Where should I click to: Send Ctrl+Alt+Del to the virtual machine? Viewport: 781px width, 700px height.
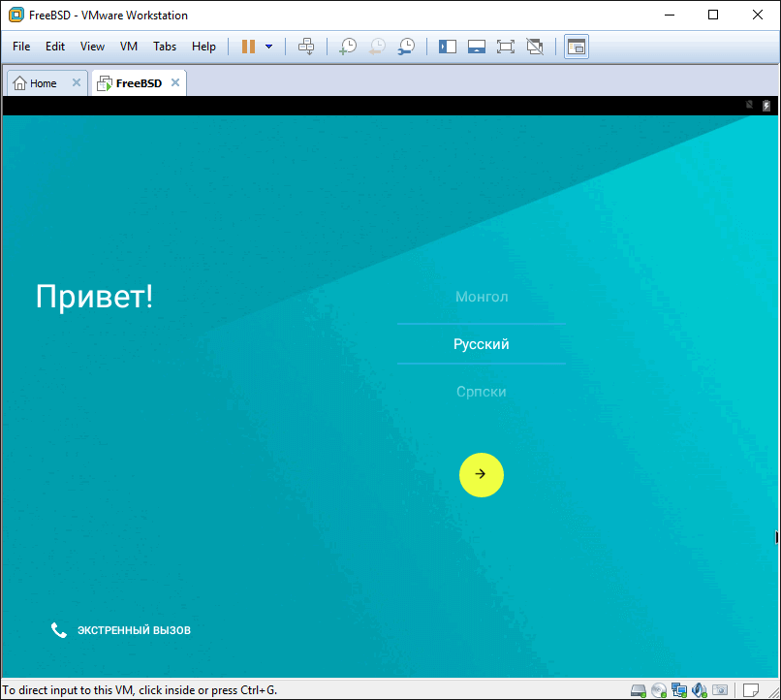pyautogui.click(x=306, y=47)
